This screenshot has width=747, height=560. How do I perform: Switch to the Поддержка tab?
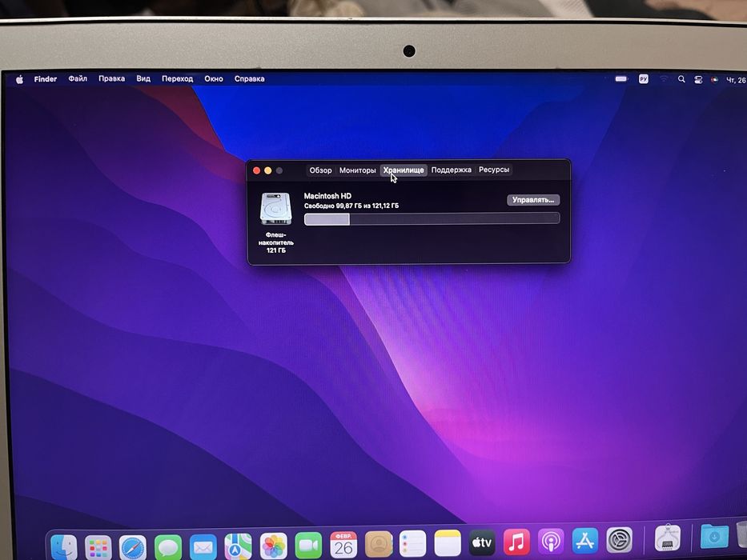coord(451,170)
